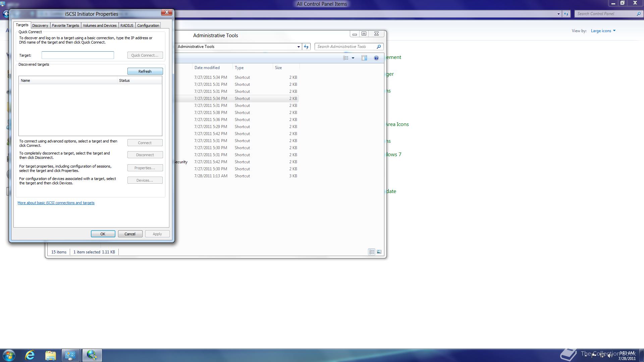Click into the Target text field
The height and width of the screenshot is (362, 644).
tap(77, 55)
